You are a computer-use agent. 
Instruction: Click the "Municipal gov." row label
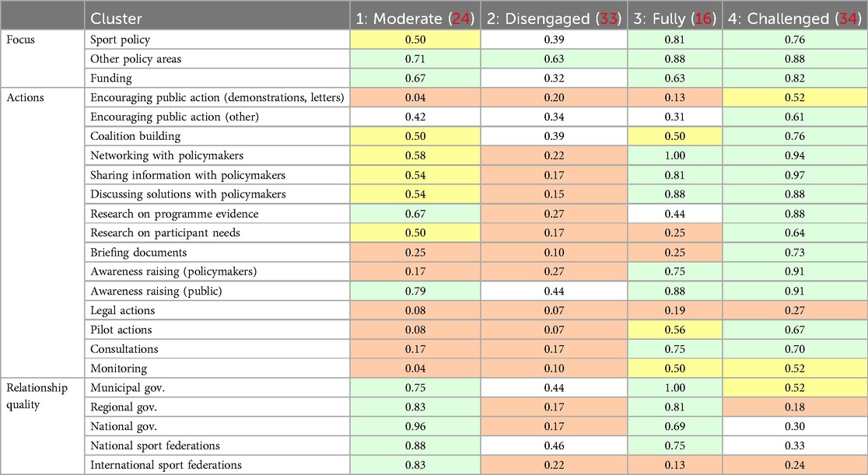pyautogui.click(x=128, y=388)
